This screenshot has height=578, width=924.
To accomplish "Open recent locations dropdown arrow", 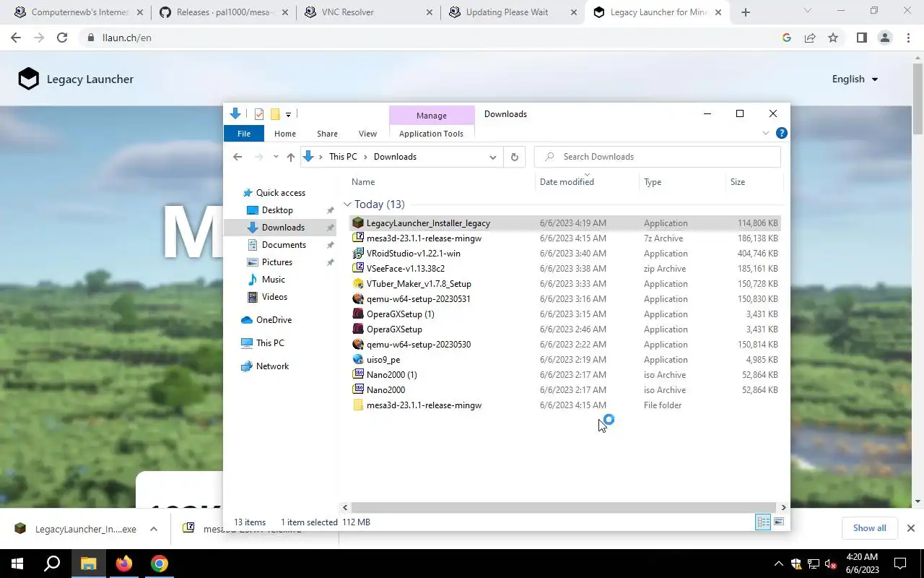I will tap(275, 157).
